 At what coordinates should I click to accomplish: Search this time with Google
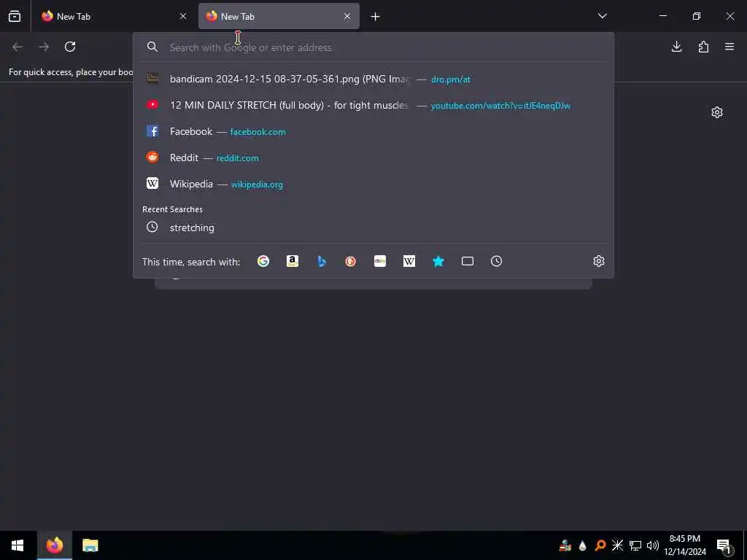point(263,261)
